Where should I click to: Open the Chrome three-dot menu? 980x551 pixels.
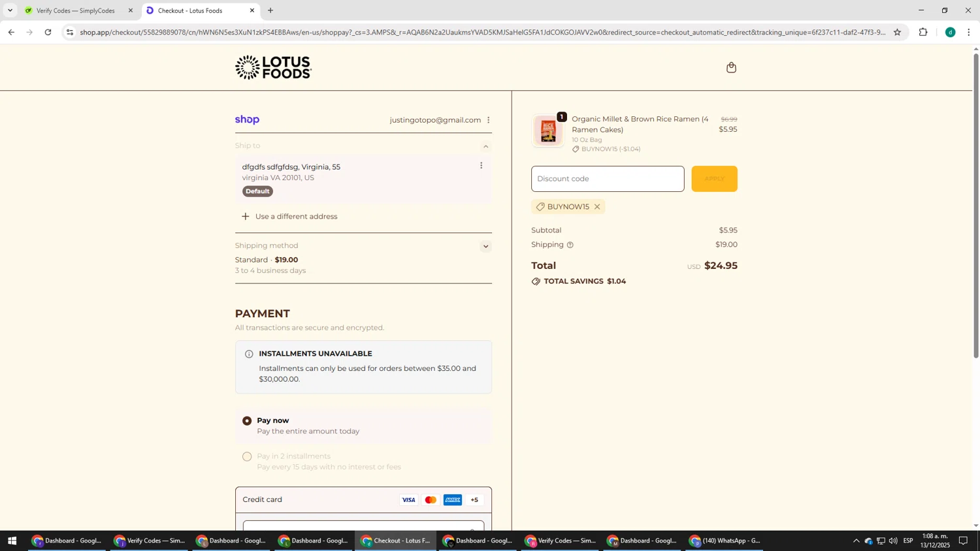pos(969,32)
